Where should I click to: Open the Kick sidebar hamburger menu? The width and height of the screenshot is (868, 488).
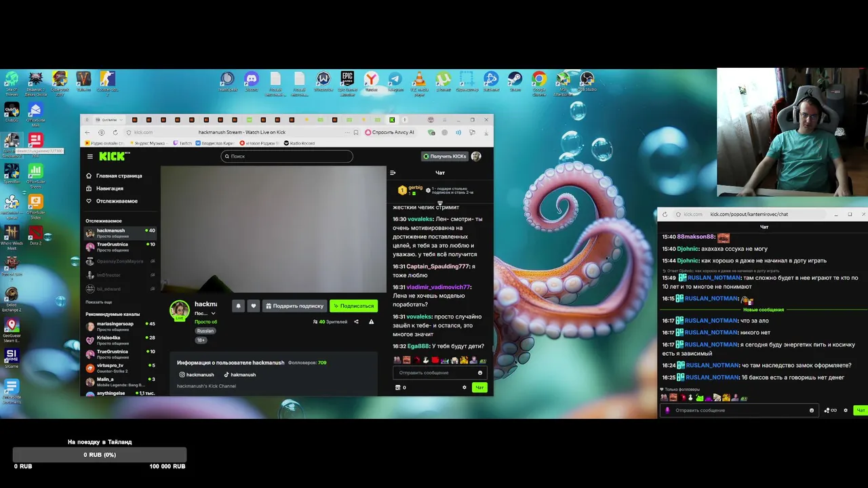pyautogui.click(x=90, y=157)
